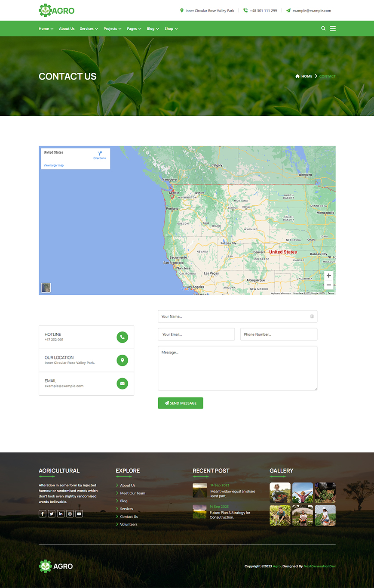Click the YouTube footer icon

coord(79,514)
